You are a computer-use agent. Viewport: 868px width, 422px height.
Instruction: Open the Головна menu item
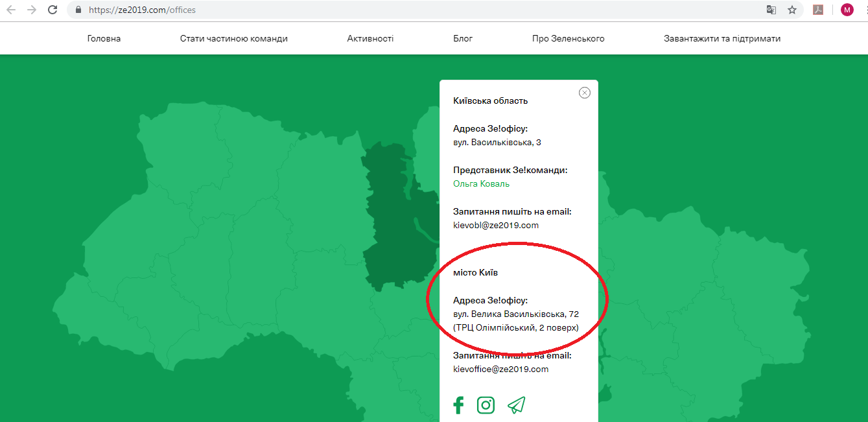click(104, 38)
